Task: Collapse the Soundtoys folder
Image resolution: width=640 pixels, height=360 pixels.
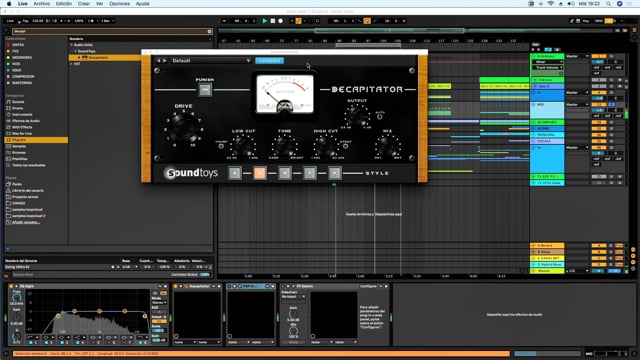Action: [76, 51]
